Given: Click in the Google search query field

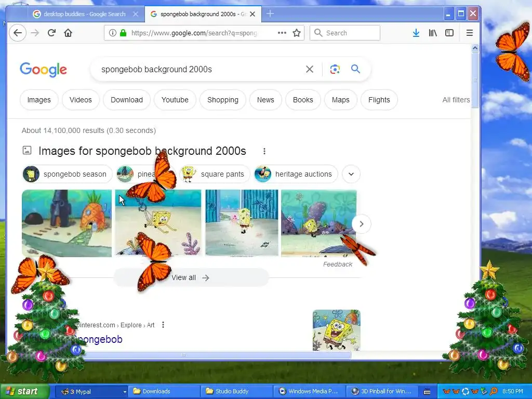Looking at the screenshot, I should [x=200, y=69].
